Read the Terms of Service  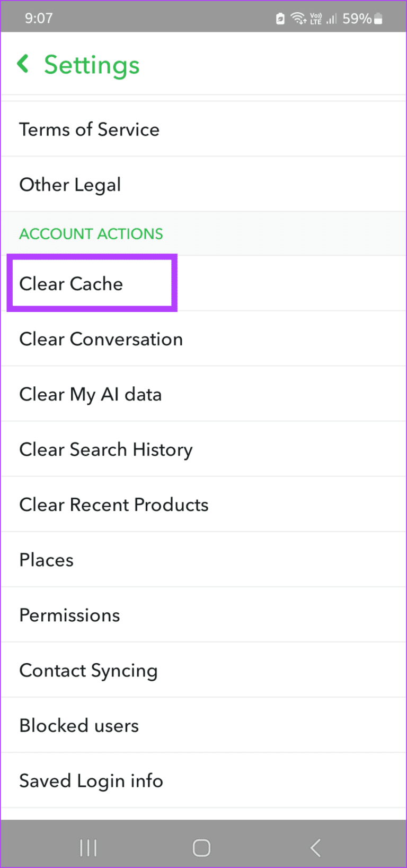89,129
